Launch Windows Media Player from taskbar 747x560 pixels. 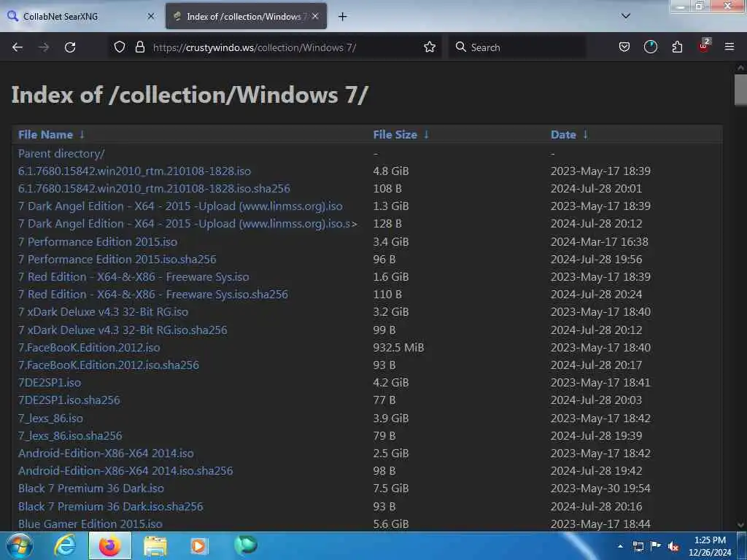pyautogui.click(x=200, y=545)
